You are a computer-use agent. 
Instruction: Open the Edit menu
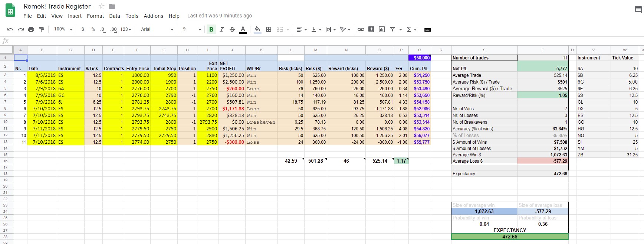coord(42,16)
